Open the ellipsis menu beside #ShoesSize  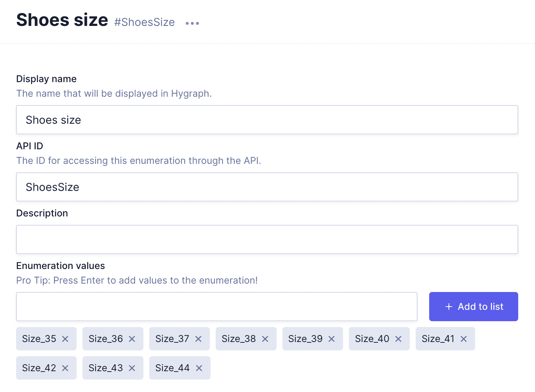point(192,23)
